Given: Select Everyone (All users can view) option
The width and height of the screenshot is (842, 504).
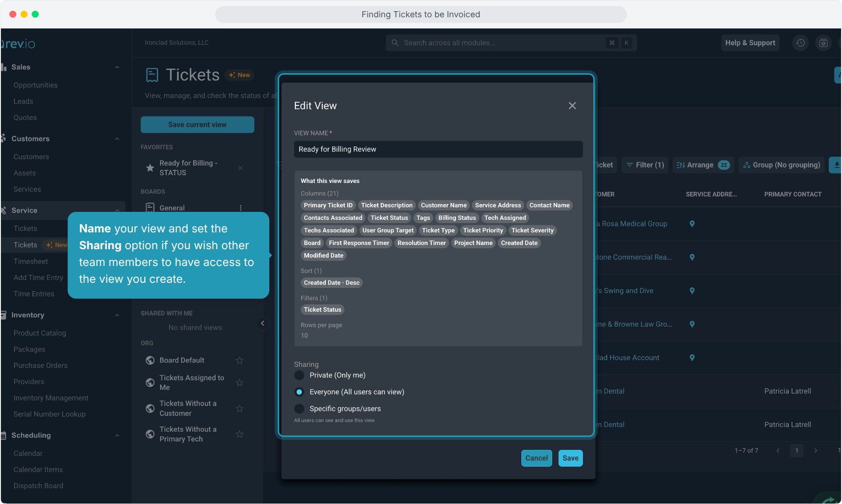Looking at the screenshot, I should tap(299, 392).
